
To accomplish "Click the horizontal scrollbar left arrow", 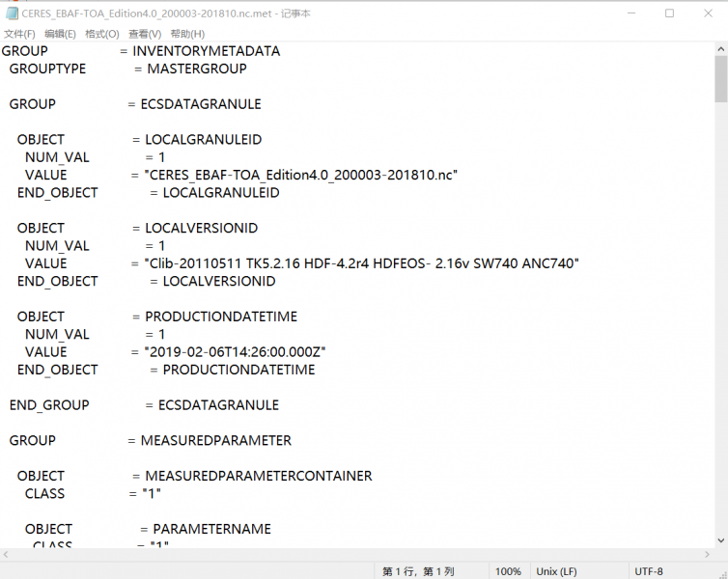I will tap(7, 555).
